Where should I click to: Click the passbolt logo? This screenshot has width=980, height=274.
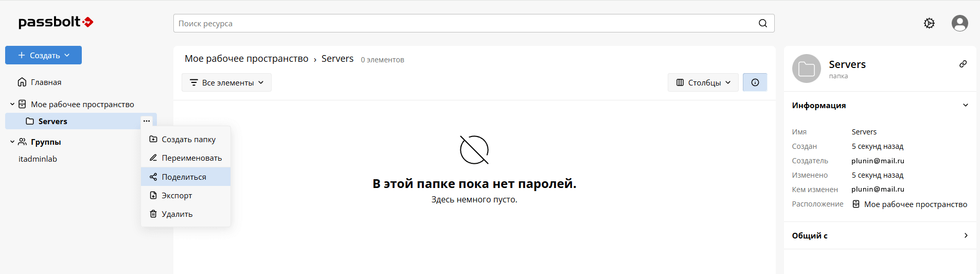click(x=56, y=22)
